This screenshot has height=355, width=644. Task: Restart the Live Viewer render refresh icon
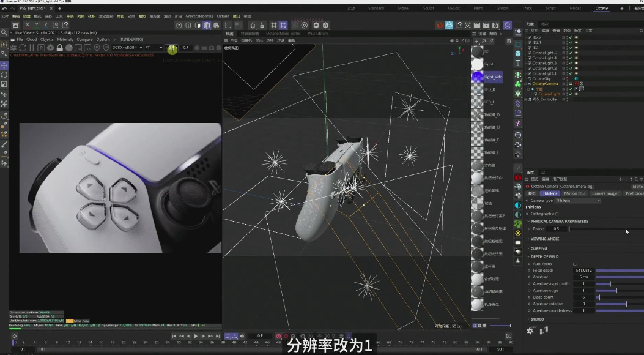click(23, 48)
